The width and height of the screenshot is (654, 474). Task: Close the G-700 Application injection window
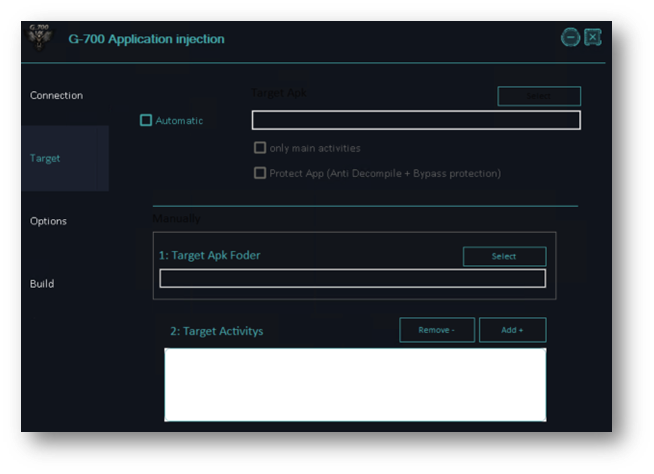click(592, 37)
